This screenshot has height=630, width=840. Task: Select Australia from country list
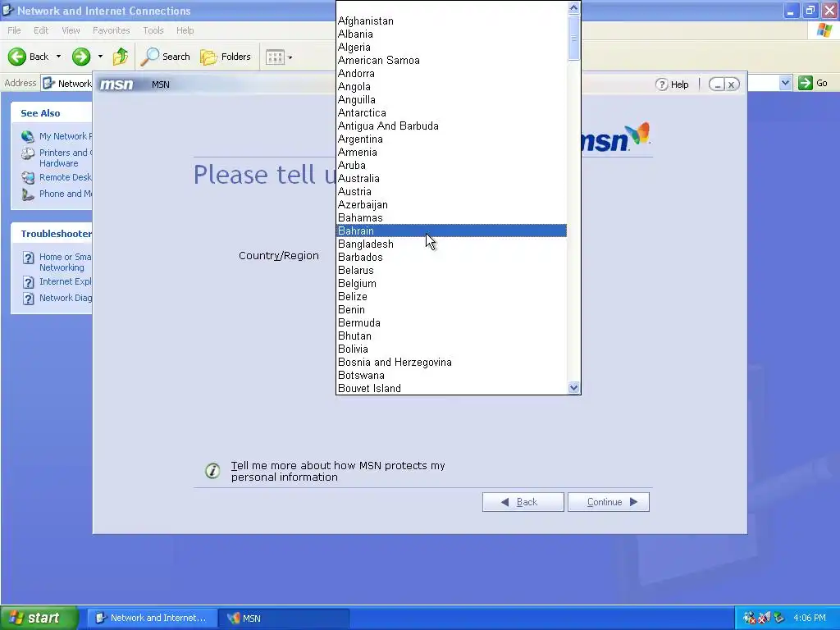click(451, 178)
